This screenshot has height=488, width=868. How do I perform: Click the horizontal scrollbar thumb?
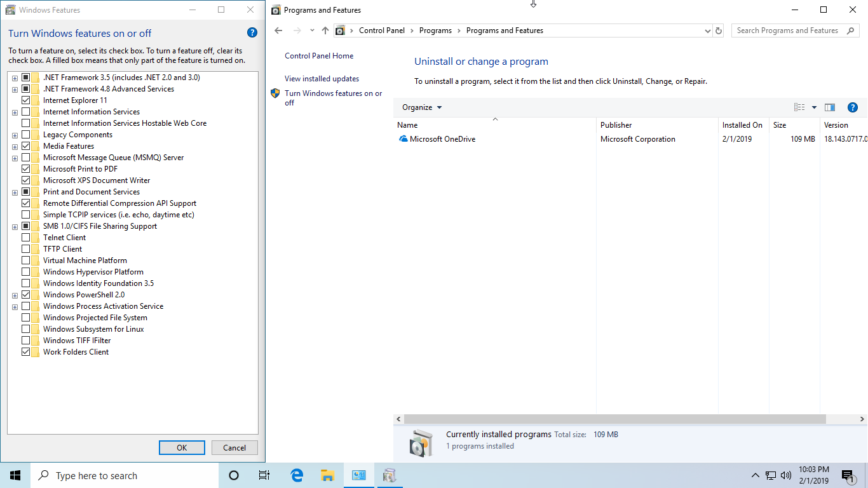pos(614,419)
